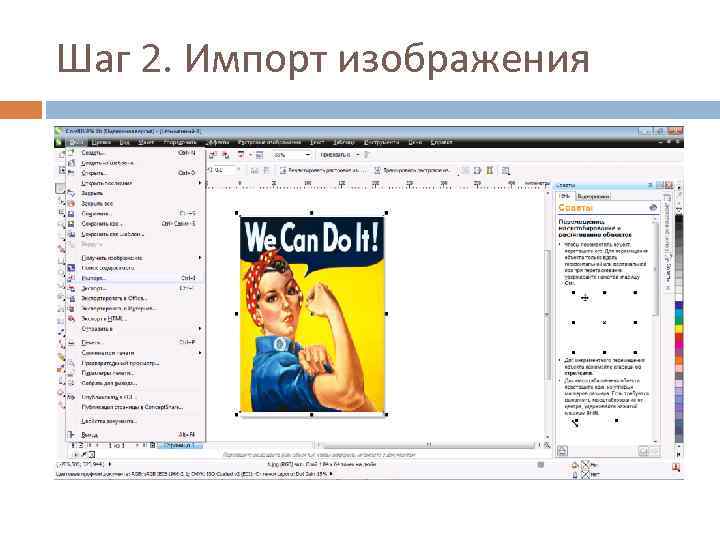
Task: Pick the orange swatch in color palette
Action: click(679, 360)
